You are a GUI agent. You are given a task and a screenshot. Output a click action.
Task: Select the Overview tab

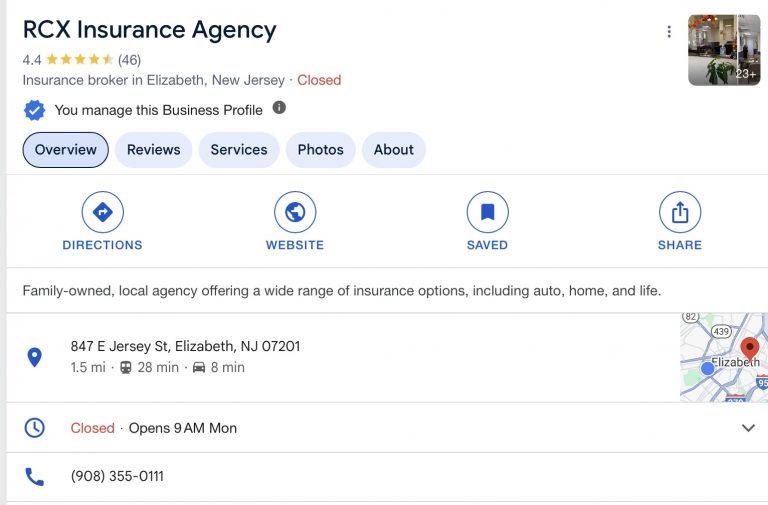tap(66, 150)
